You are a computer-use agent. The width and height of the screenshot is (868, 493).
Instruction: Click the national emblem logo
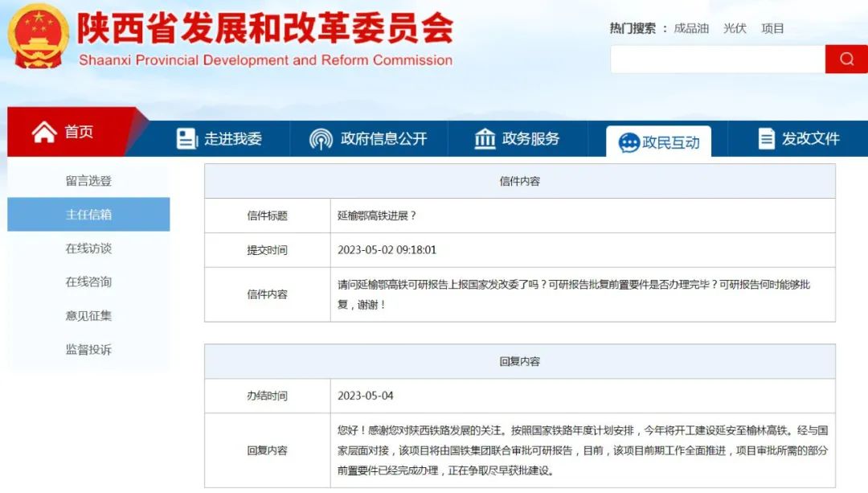(x=39, y=36)
